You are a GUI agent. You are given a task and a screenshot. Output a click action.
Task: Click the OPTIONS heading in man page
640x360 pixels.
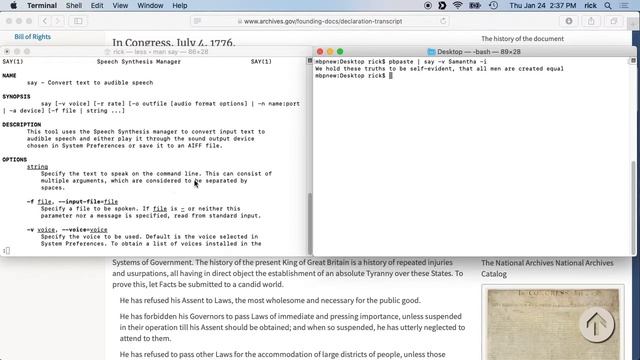[15, 160]
